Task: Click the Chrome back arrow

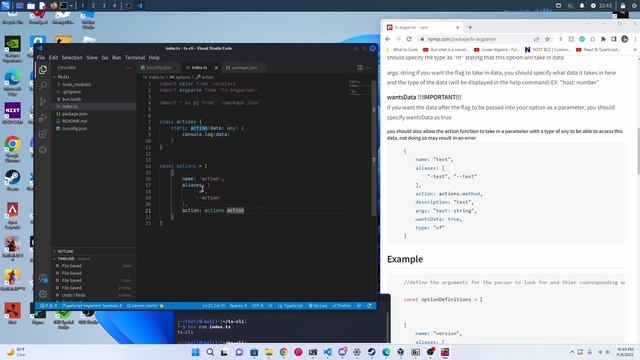Action: [388, 39]
